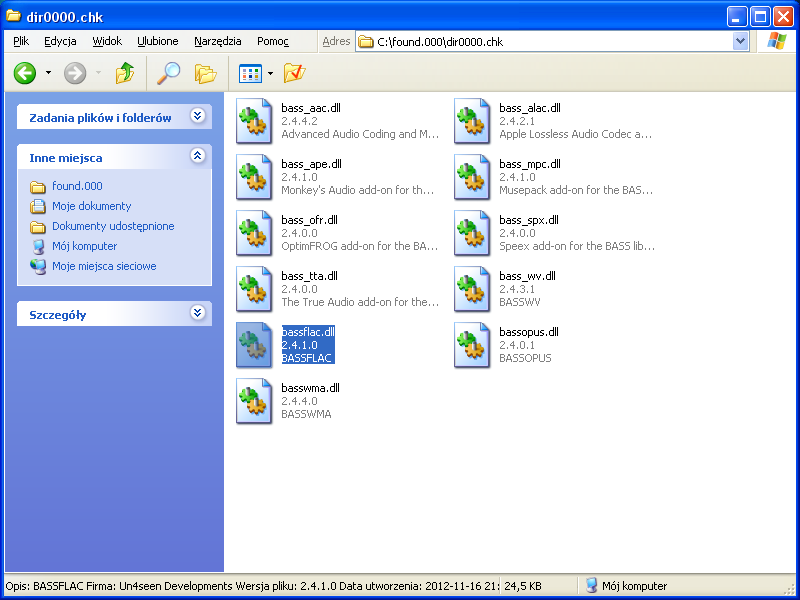Click the highlighted bassflac.dll file icon

pos(254,345)
